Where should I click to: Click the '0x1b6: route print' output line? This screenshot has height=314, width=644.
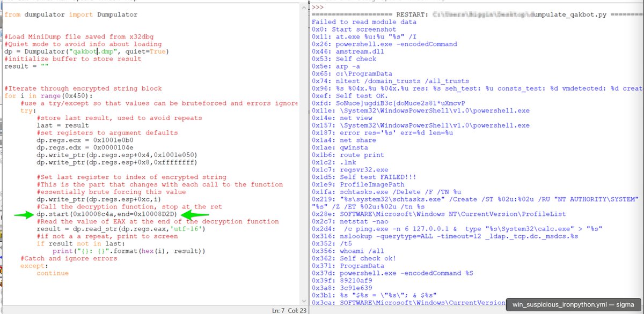348,155
